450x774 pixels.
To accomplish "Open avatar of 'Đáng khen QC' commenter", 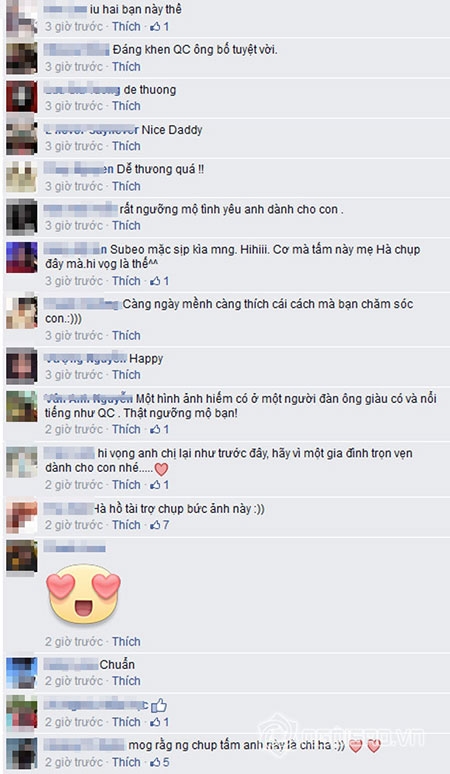I will (x=22, y=58).
